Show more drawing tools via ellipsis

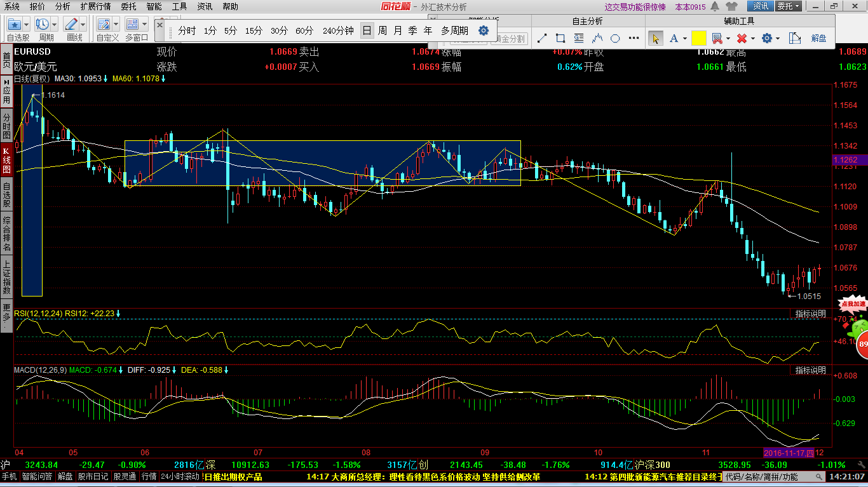coord(633,39)
